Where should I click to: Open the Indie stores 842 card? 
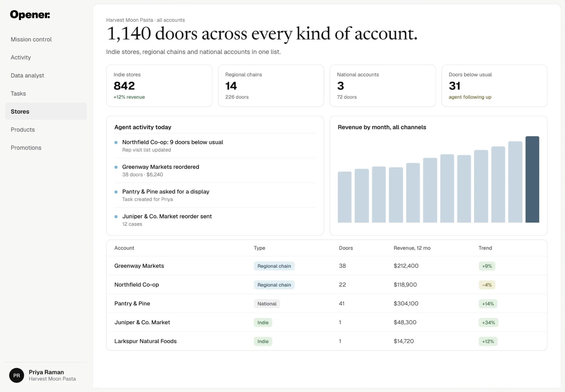click(x=159, y=86)
